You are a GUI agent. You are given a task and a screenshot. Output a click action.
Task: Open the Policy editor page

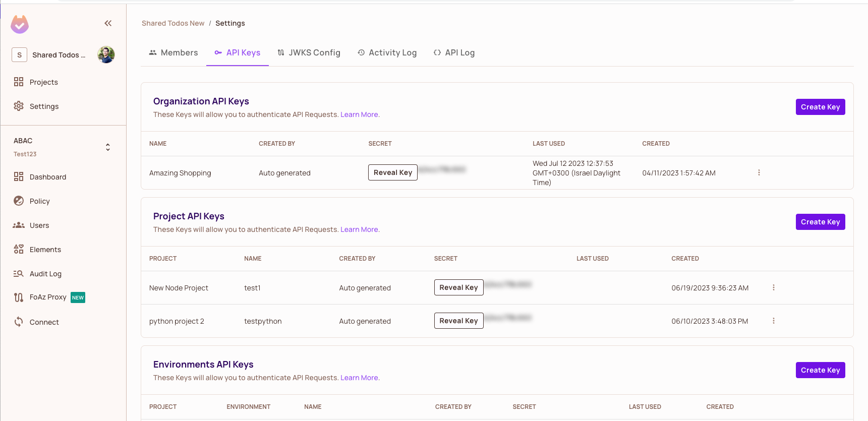[32, 201]
